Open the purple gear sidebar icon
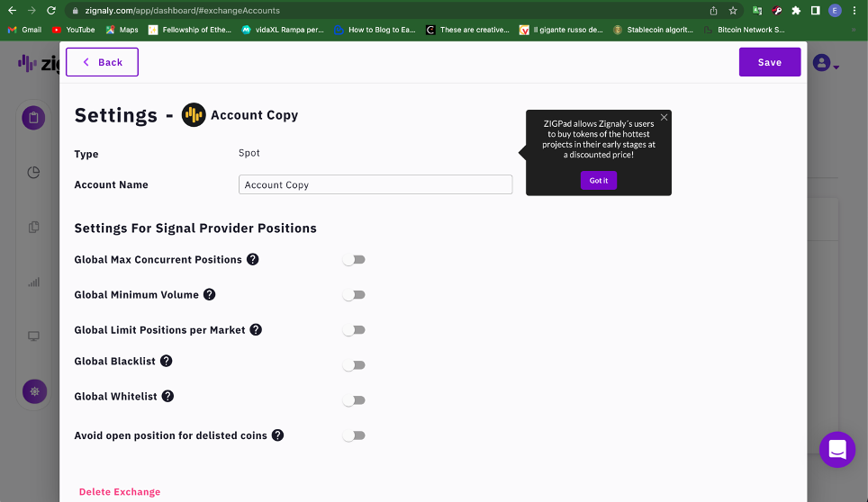 (34, 391)
